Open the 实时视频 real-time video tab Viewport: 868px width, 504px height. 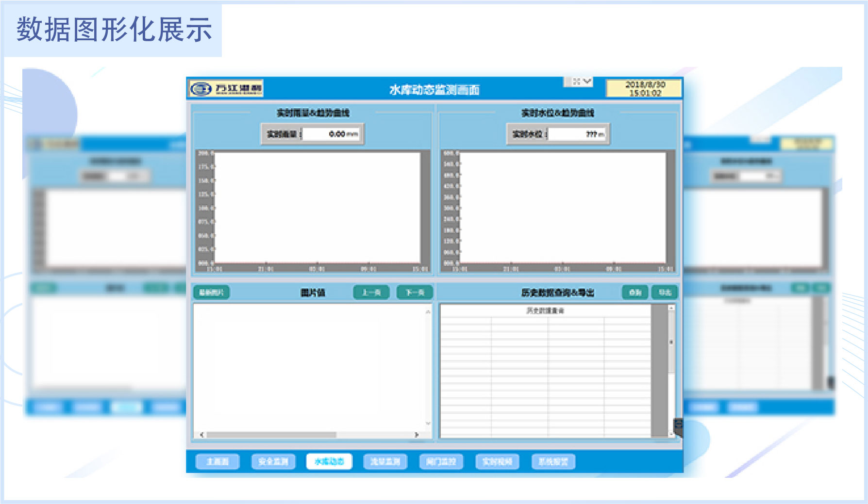click(x=497, y=462)
